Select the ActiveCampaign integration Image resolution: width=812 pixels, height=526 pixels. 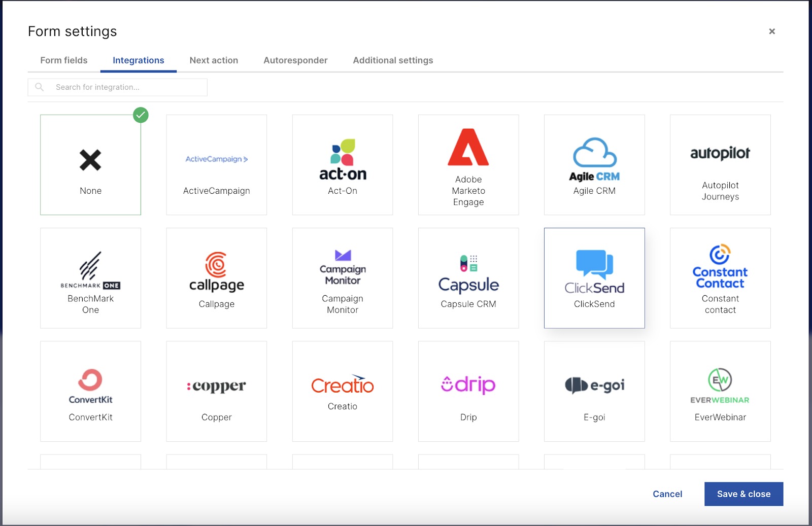pos(216,165)
